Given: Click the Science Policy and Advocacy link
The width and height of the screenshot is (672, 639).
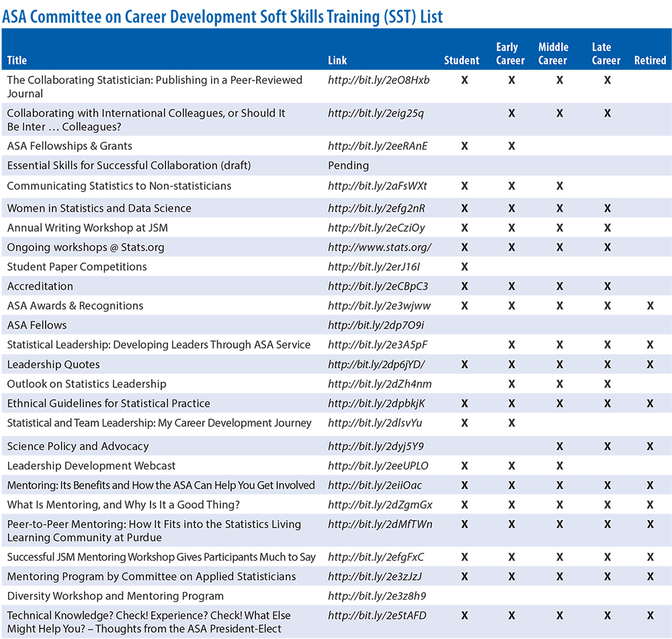Looking at the screenshot, I should (376, 446).
